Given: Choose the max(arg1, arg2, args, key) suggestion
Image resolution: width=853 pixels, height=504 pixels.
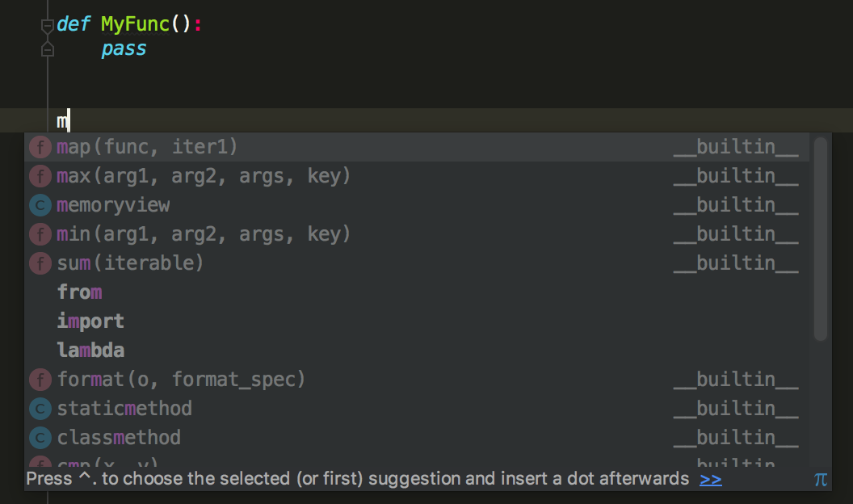Looking at the screenshot, I should click(204, 176).
